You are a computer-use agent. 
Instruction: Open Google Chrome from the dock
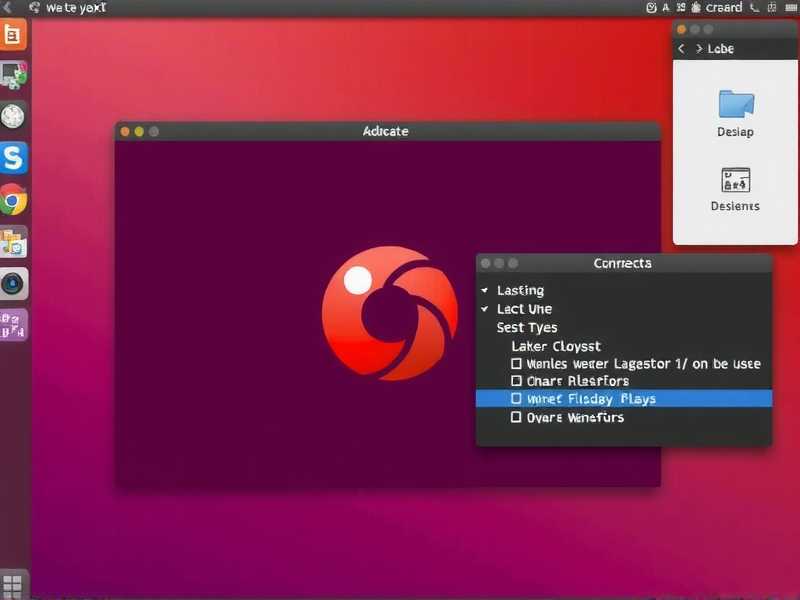(15, 198)
